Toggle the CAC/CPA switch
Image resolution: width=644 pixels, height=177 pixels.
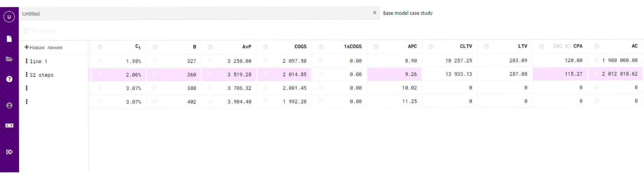(x=568, y=46)
